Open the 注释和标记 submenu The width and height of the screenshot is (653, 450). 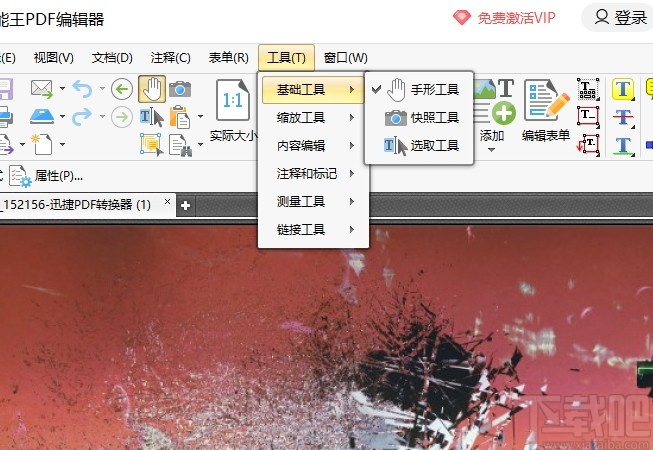(x=313, y=174)
